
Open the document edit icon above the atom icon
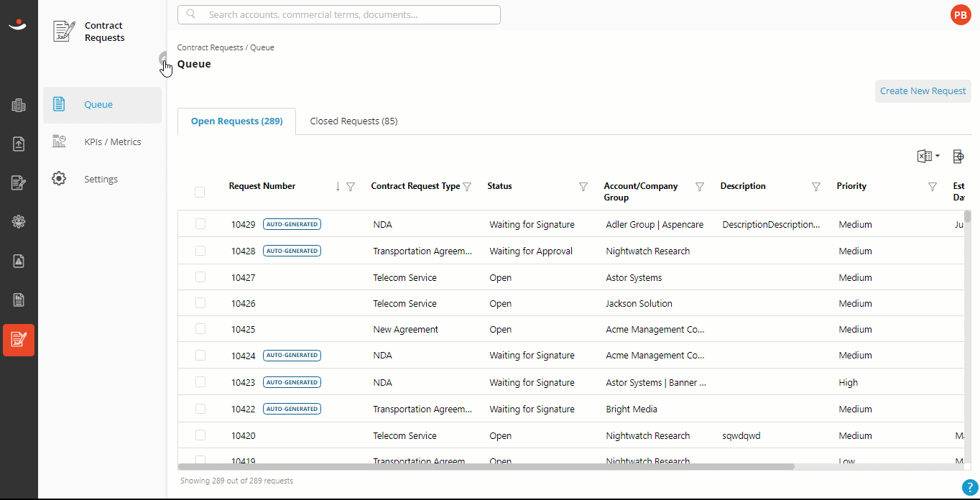point(19,182)
